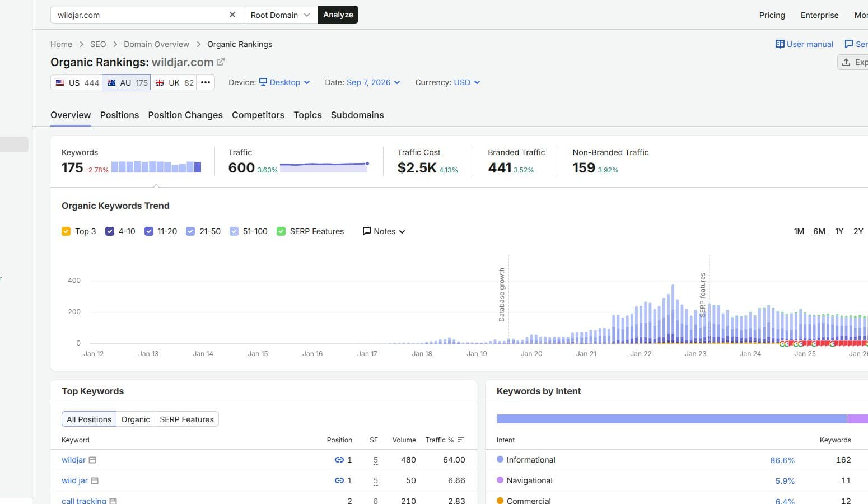Switch to the Overview tab
Viewport: 868px width, 504px height.
click(x=71, y=115)
